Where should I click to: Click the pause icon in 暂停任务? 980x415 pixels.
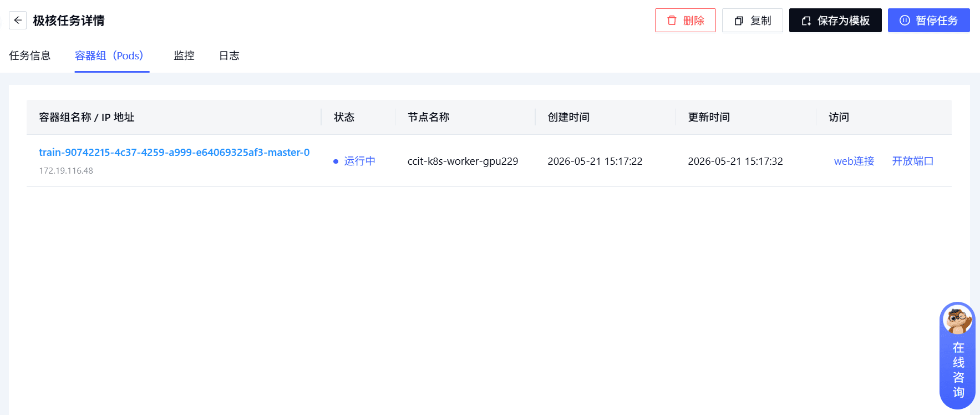[x=905, y=21]
